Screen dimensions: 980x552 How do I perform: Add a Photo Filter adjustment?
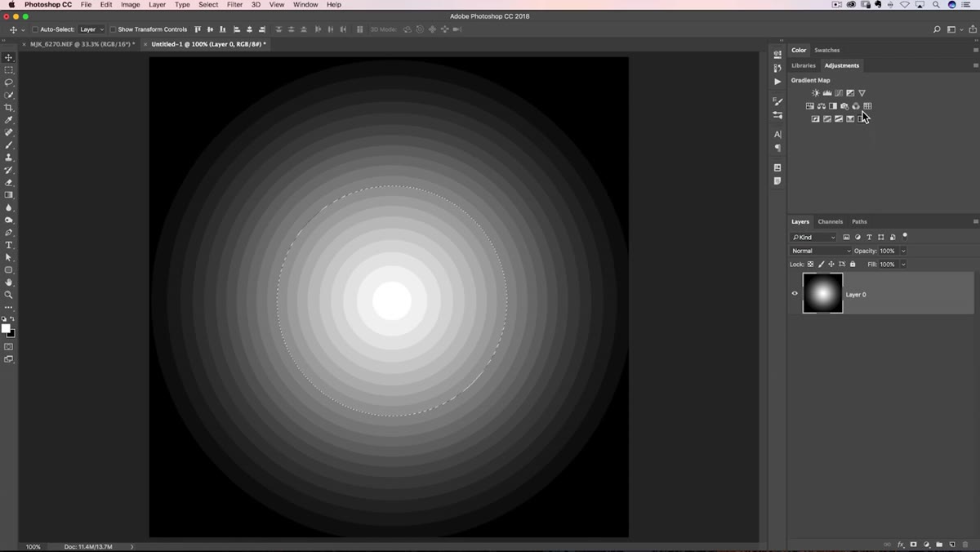click(844, 106)
